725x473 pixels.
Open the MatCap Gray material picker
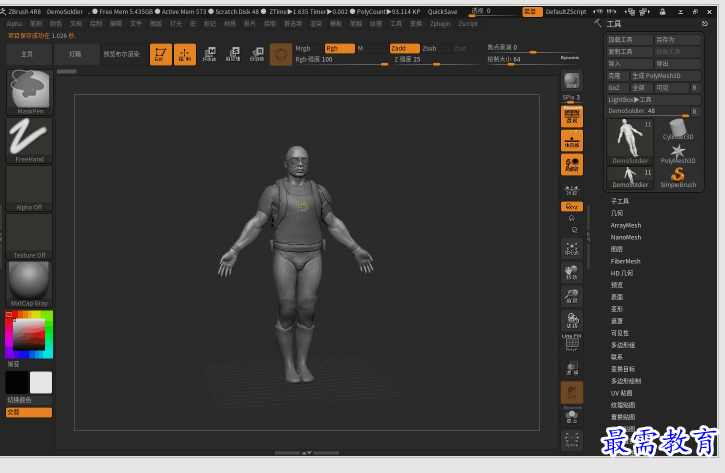pos(30,284)
